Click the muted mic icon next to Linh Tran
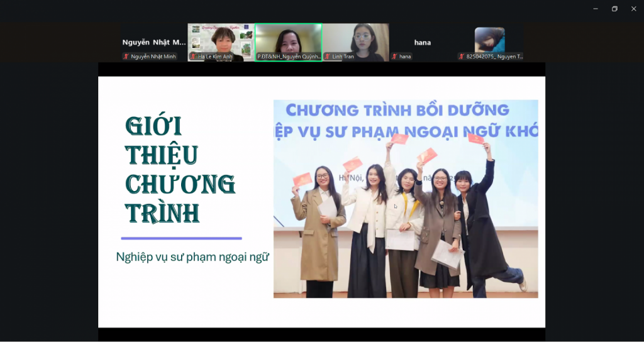 tap(328, 57)
